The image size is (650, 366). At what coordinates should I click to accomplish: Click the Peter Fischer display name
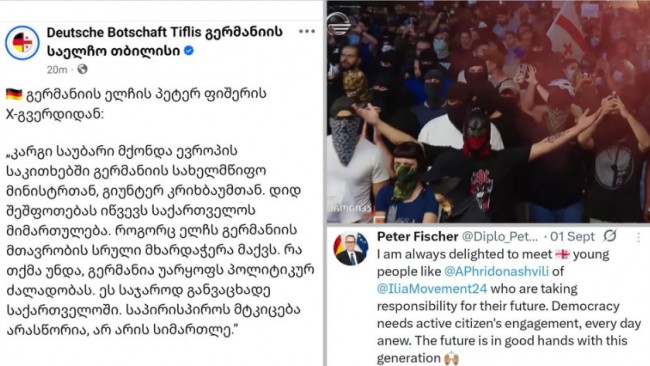(417, 236)
